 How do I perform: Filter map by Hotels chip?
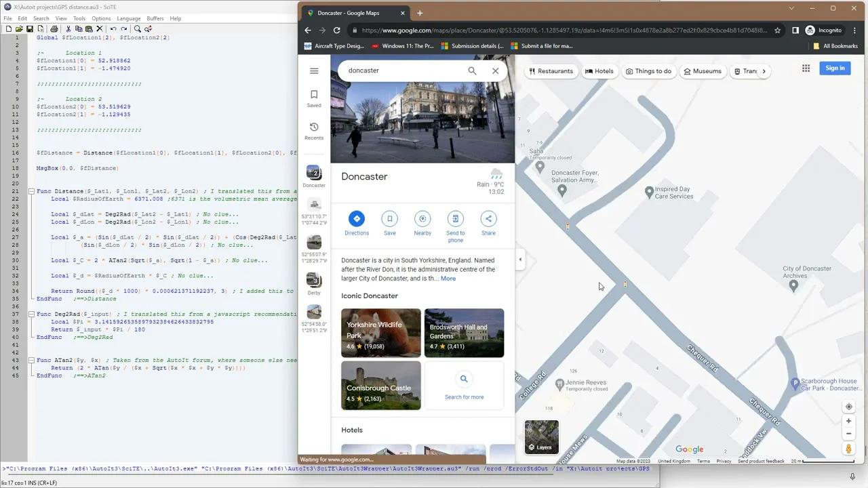pyautogui.click(x=599, y=71)
